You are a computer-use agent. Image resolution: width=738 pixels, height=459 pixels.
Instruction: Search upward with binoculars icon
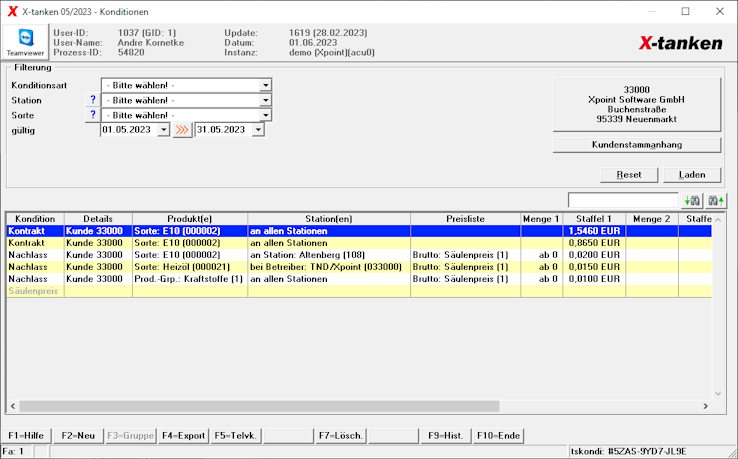point(716,201)
